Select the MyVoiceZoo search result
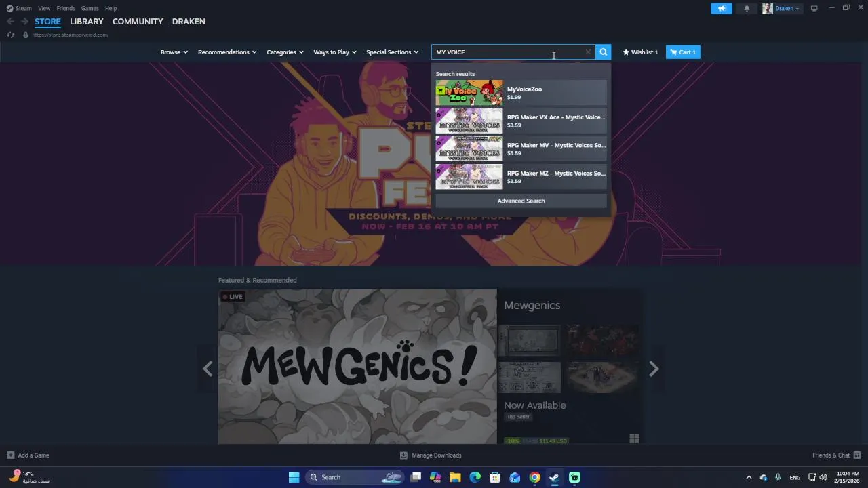This screenshot has width=868, height=488. [521, 93]
